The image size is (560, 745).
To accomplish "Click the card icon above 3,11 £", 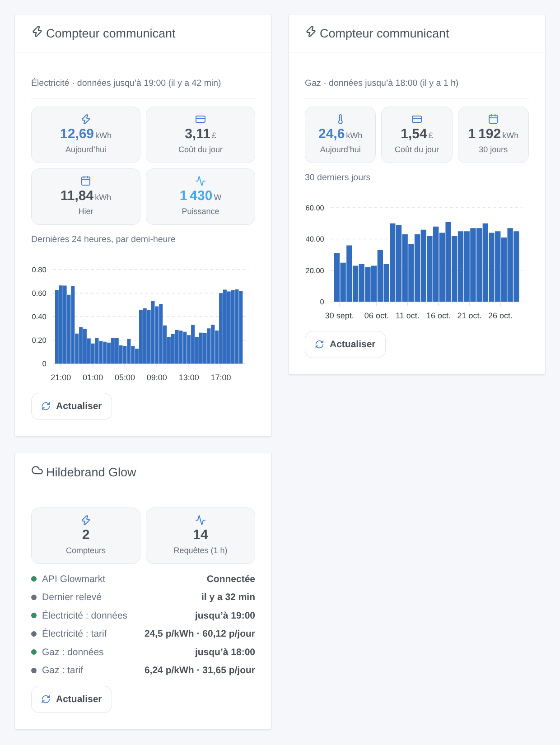I will click(201, 119).
